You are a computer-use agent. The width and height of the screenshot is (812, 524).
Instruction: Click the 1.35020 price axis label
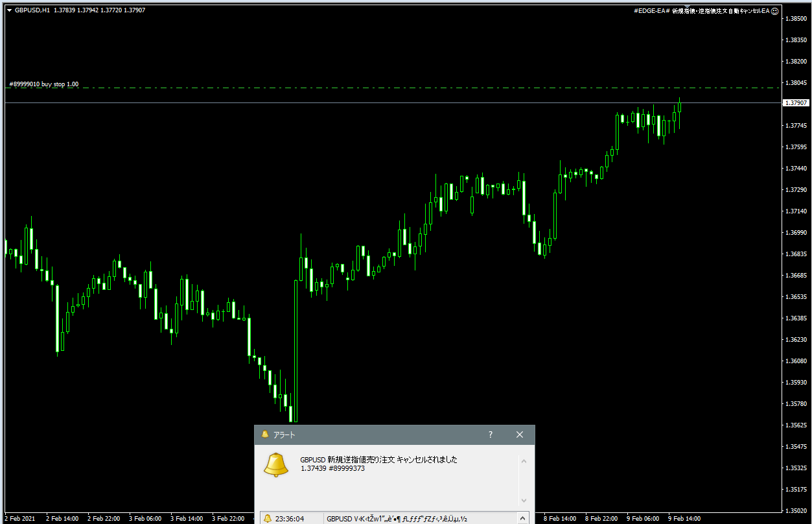[x=796, y=510]
